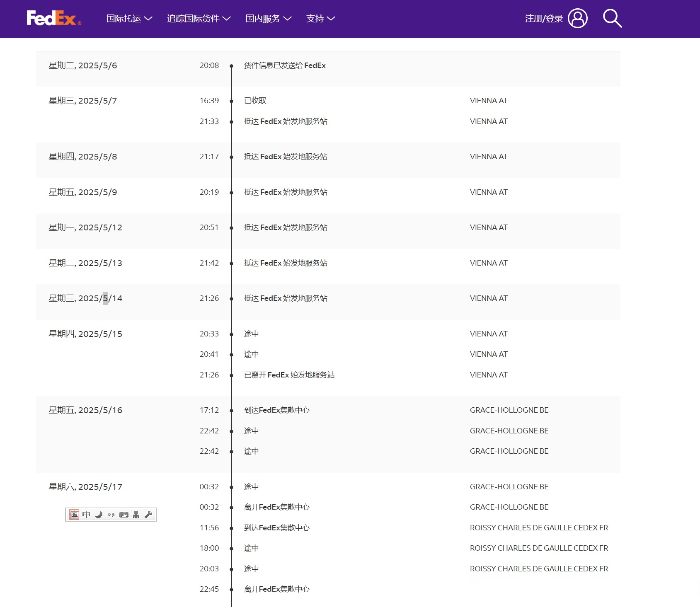Open 注册/登录 account sign-in

[556, 19]
